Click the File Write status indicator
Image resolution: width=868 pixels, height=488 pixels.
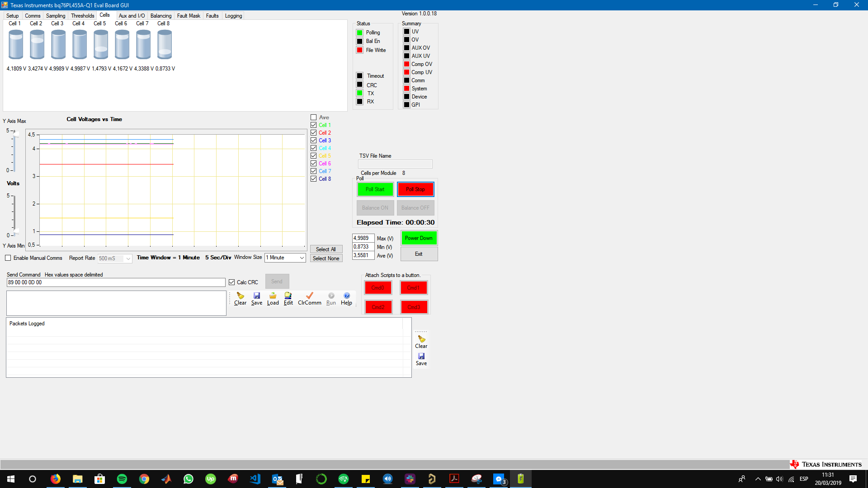(x=360, y=50)
